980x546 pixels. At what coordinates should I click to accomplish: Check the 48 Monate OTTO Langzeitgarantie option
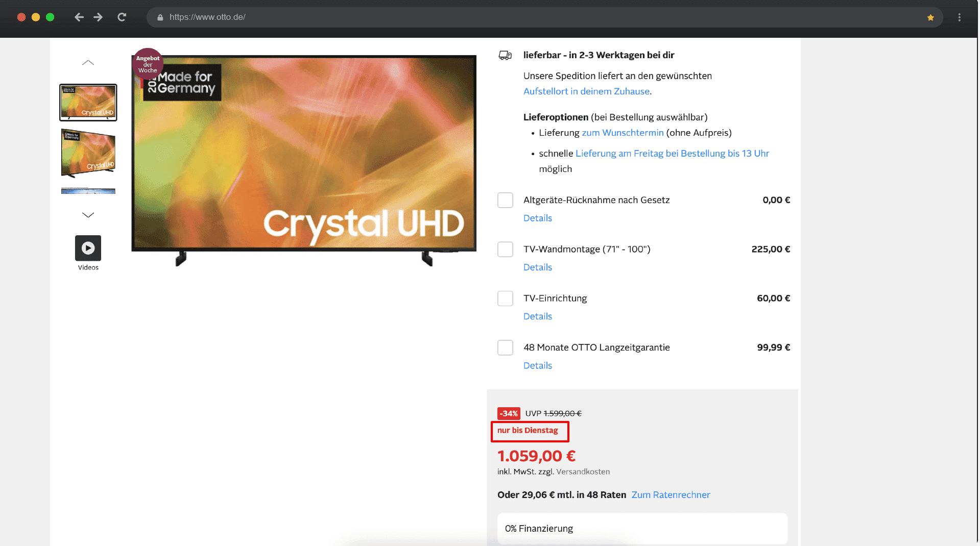pos(505,348)
